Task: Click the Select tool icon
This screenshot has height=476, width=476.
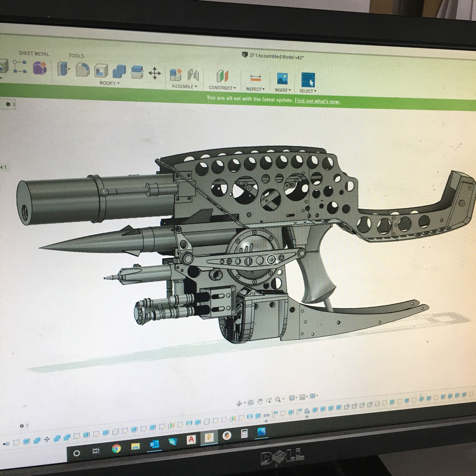Action: tap(308, 80)
